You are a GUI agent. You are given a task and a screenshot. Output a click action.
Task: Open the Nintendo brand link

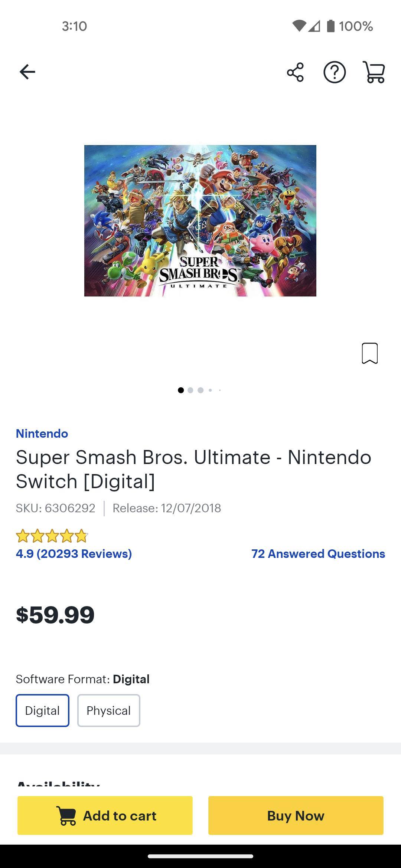click(x=42, y=433)
